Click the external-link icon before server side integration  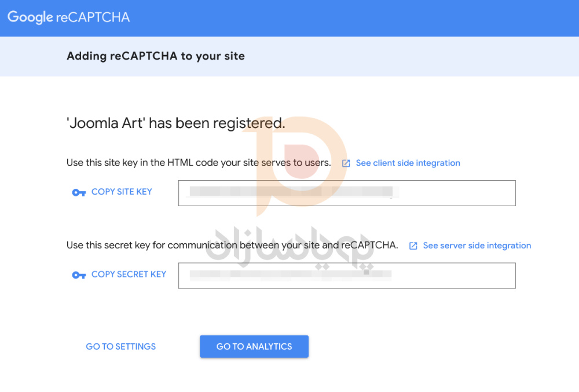coord(413,246)
